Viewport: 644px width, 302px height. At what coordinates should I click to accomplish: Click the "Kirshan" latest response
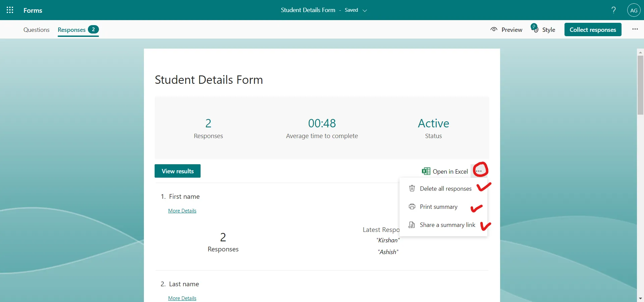tap(388, 240)
